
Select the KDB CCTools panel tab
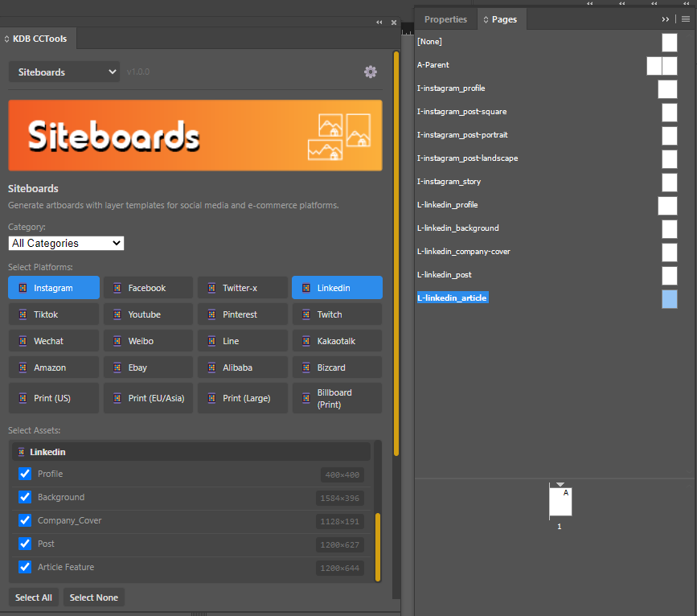tap(39, 39)
